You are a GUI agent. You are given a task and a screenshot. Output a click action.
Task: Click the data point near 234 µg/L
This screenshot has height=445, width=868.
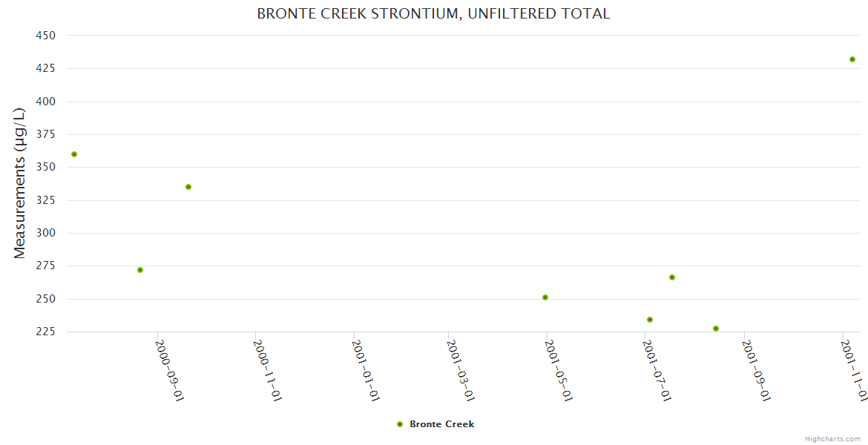click(x=650, y=320)
